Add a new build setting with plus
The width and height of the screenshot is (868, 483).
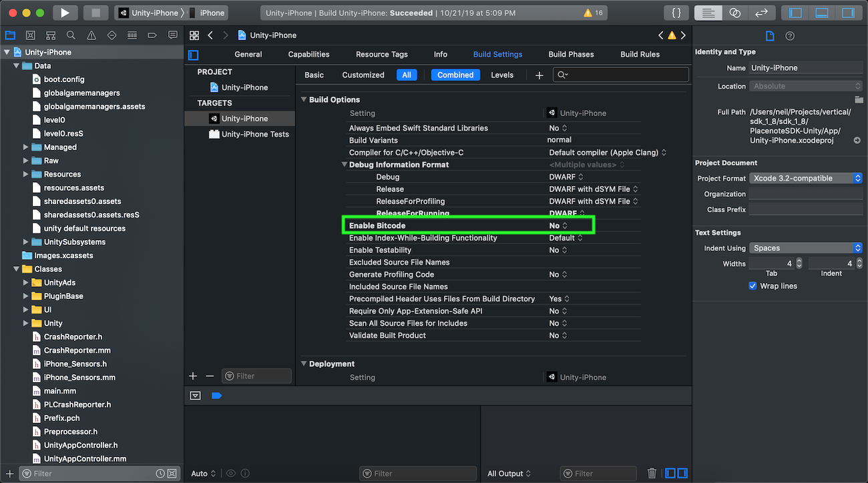coord(539,75)
